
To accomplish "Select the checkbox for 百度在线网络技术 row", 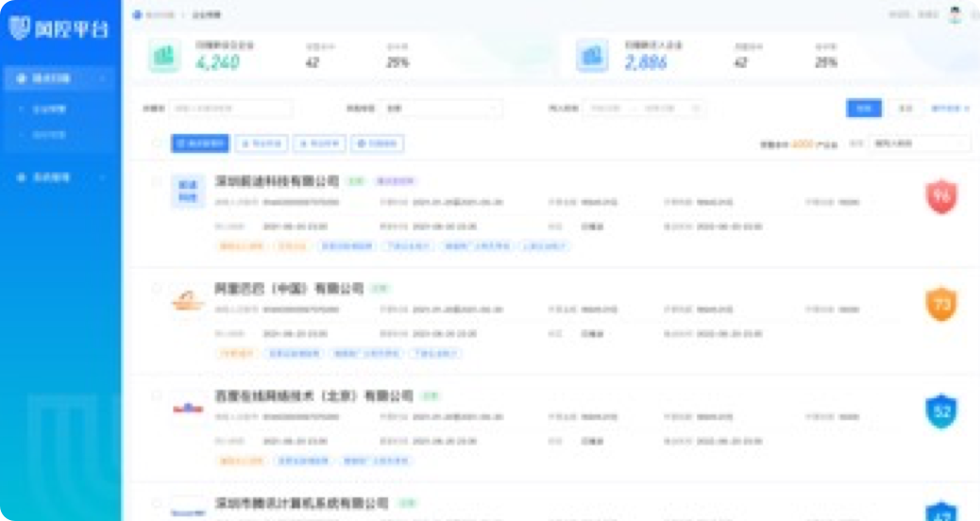I will [156, 396].
